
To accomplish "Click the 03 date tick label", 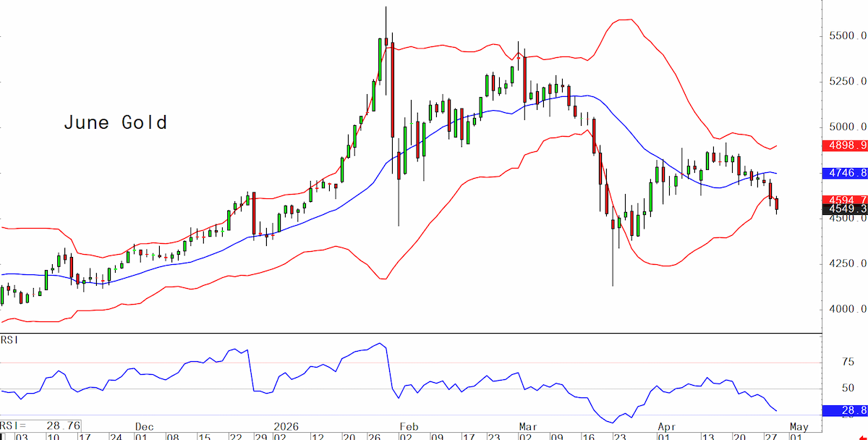I will point(22,436).
